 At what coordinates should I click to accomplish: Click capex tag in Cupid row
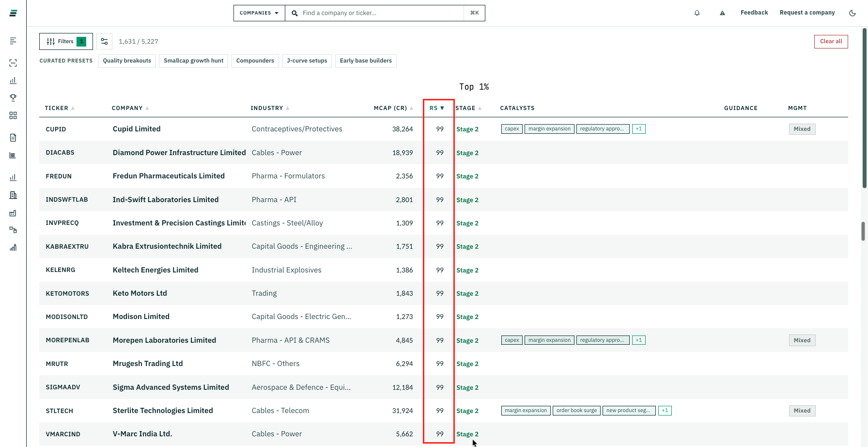pos(512,129)
